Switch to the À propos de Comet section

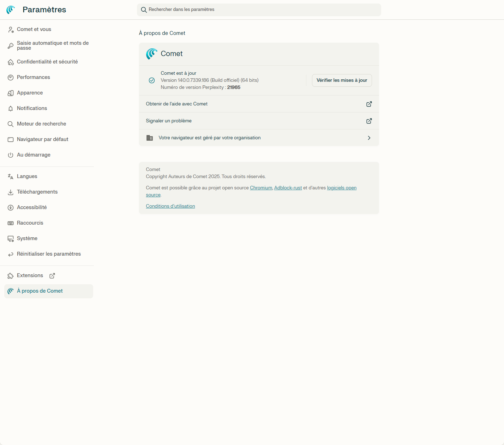tap(40, 291)
